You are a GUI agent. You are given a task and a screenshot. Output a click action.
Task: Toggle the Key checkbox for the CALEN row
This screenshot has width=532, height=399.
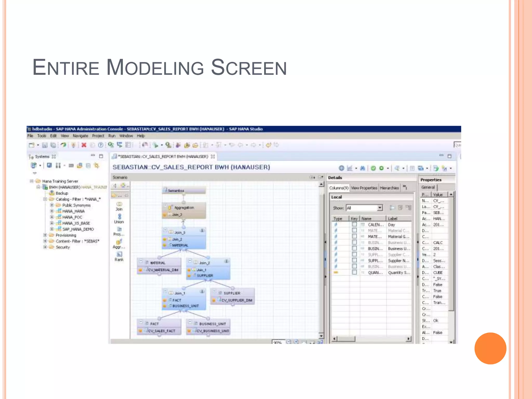click(x=354, y=224)
